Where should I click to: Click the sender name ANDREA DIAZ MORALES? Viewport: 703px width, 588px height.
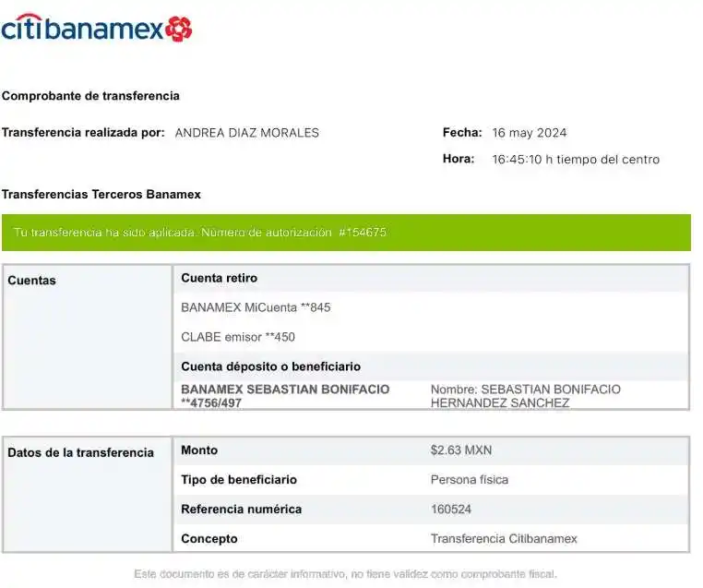[x=246, y=133]
